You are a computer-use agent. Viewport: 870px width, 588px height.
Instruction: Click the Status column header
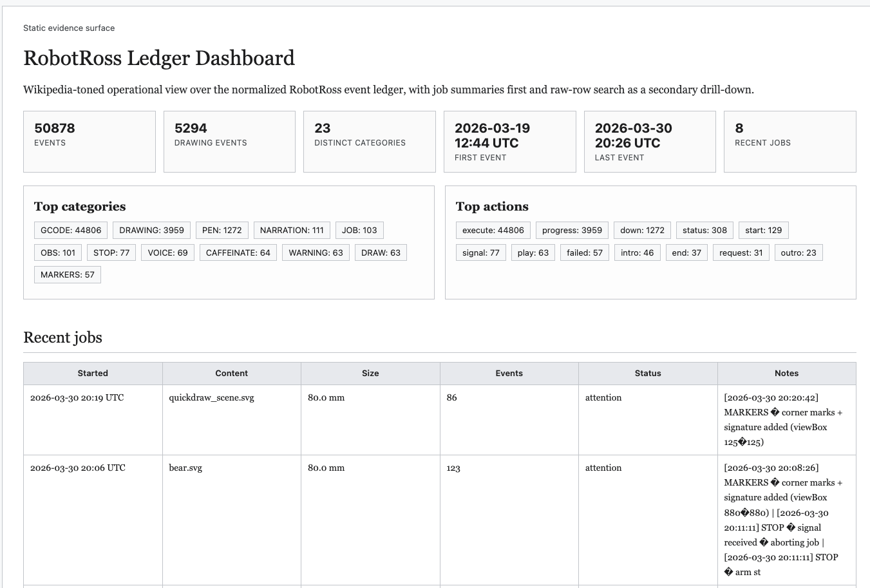point(648,373)
